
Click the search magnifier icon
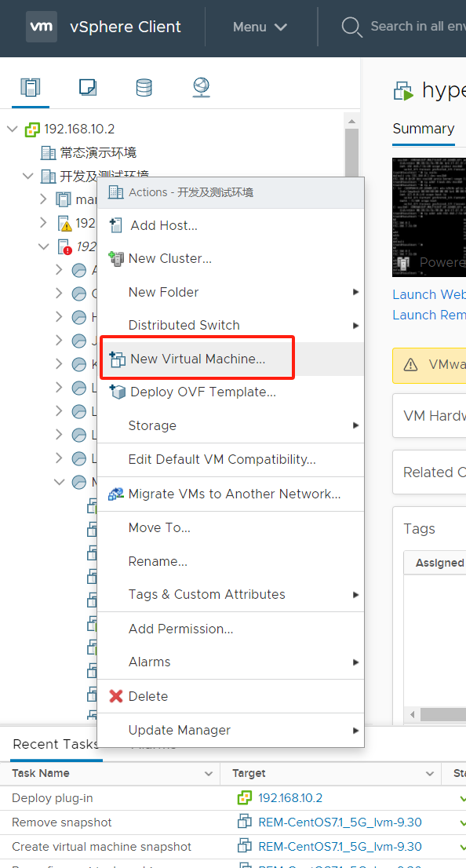351,27
